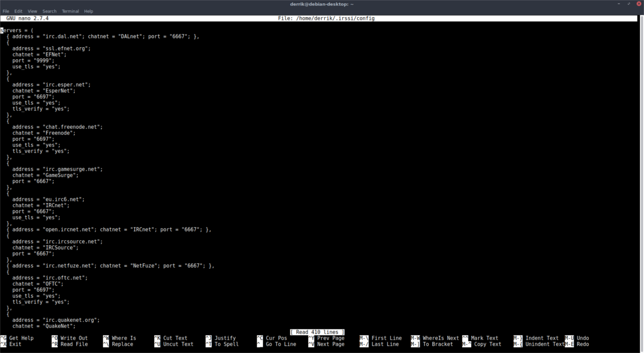644x353 pixels.
Task: Click the open.ircnet.net IRCnet server line
Action: (109, 230)
